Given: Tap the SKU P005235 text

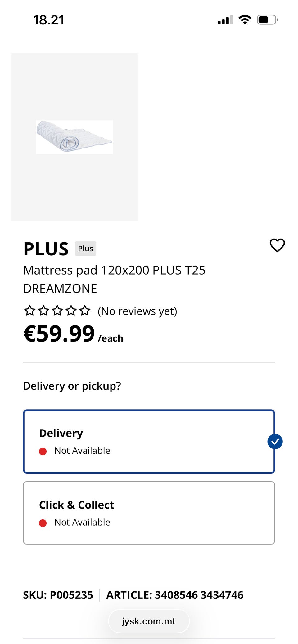Looking at the screenshot, I should click(x=58, y=595).
